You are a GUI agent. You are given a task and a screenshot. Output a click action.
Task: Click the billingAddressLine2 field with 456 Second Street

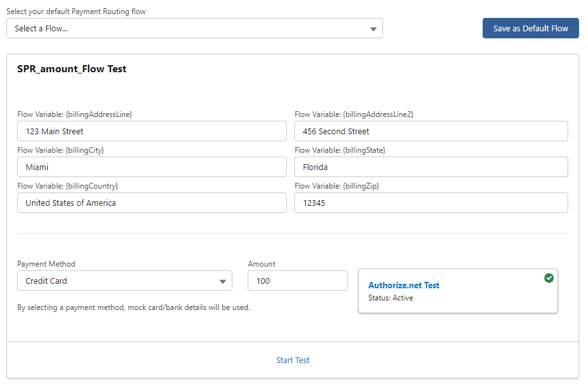click(430, 131)
